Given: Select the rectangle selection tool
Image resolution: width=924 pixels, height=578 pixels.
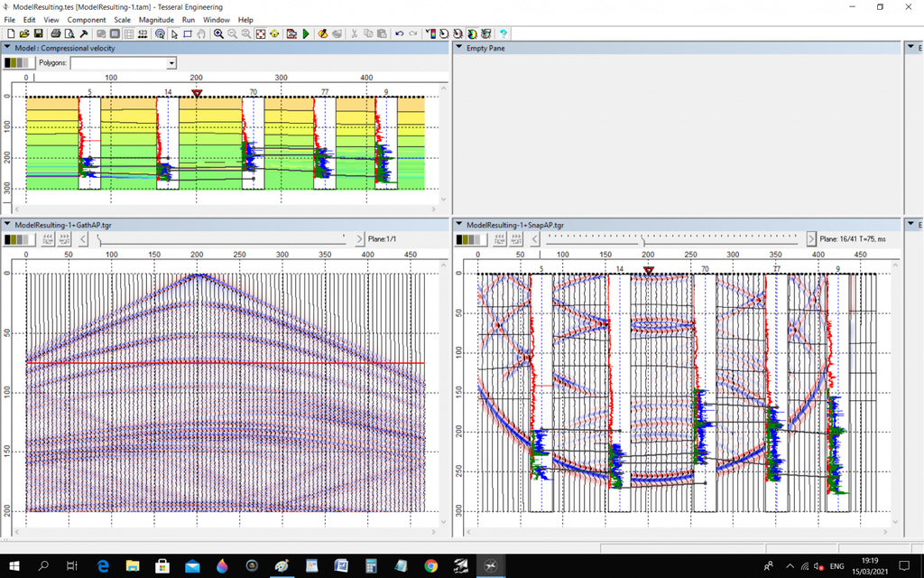Looking at the screenshot, I should click(x=188, y=33).
